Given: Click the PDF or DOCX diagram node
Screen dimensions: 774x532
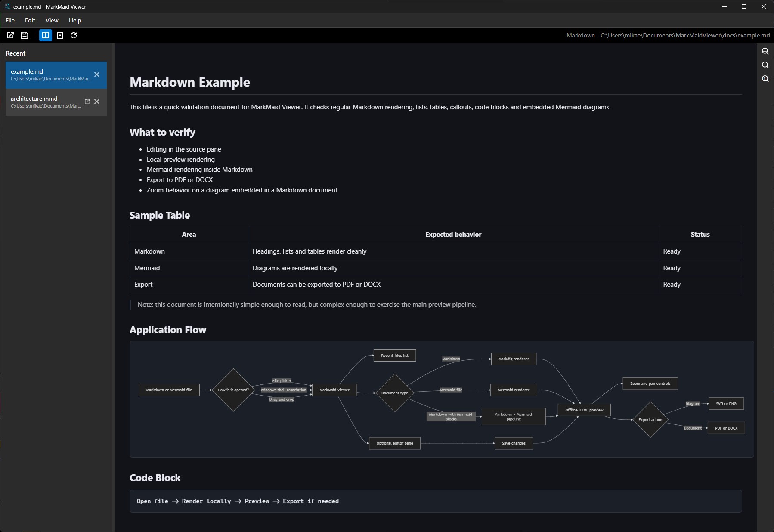Looking at the screenshot, I should tap(726, 428).
